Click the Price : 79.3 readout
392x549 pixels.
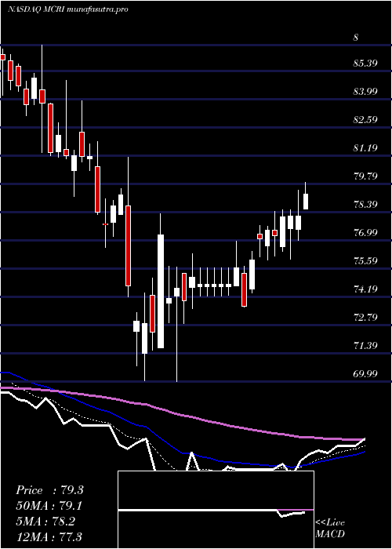click(49, 490)
